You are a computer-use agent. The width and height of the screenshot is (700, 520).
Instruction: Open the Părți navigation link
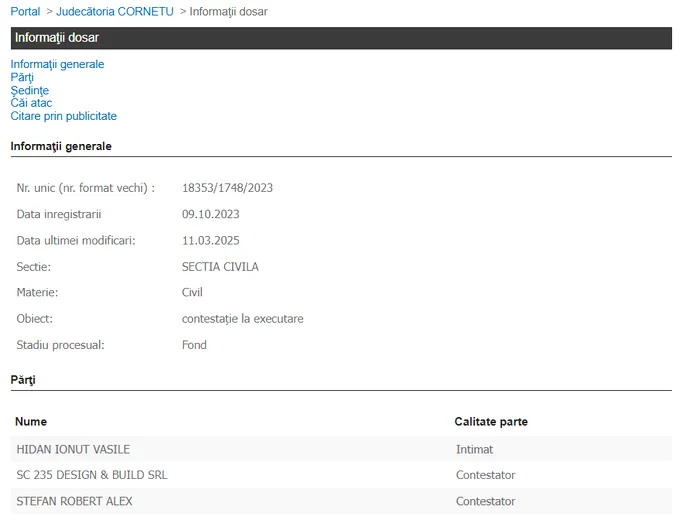click(x=22, y=77)
